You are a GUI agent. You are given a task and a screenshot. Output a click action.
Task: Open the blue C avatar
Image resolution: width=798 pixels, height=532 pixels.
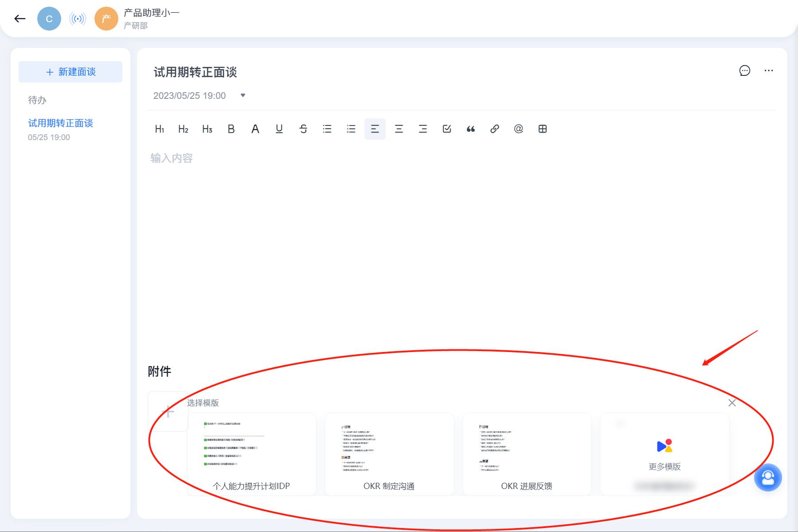49,19
